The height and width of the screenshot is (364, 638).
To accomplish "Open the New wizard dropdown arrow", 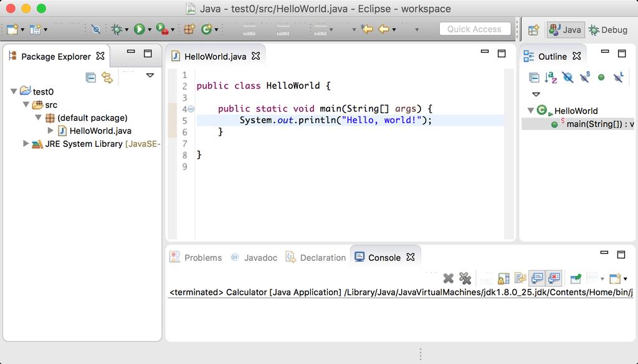I will coord(22,30).
